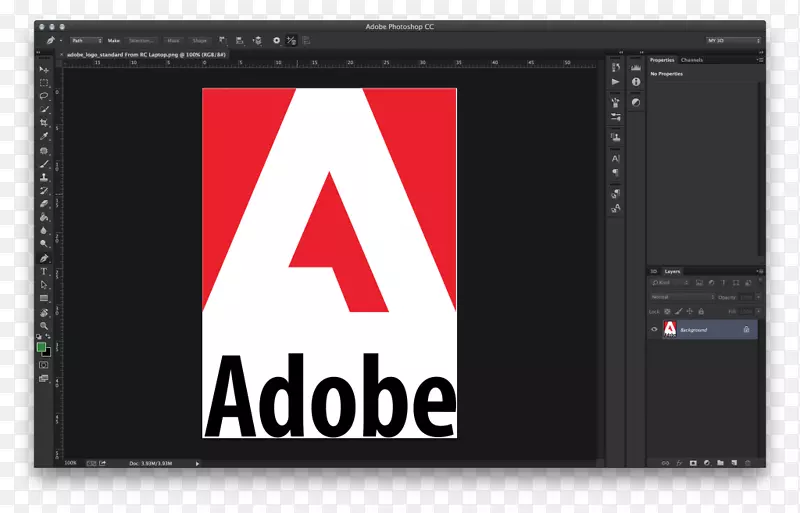Open the Pen tool preset picker arrow
This screenshot has width=800, height=513.
(x=61, y=40)
